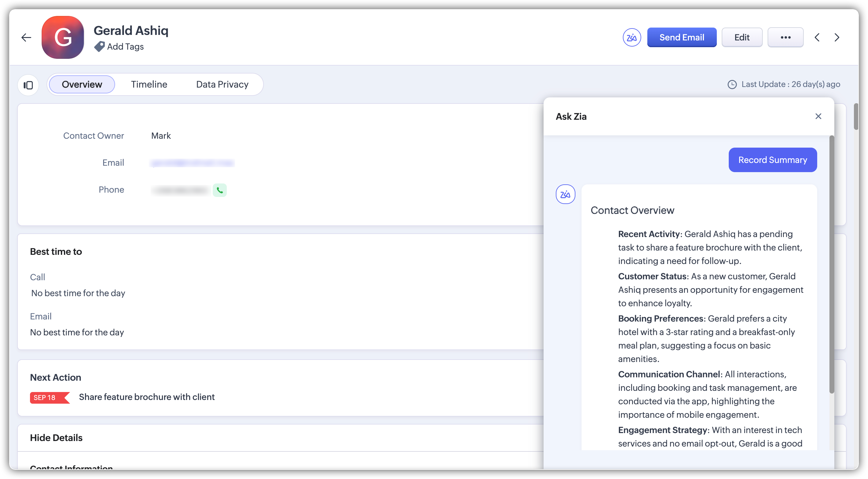This screenshot has width=868, height=479.
Task: Click Last Update clock icon
Action: click(x=732, y=84)
